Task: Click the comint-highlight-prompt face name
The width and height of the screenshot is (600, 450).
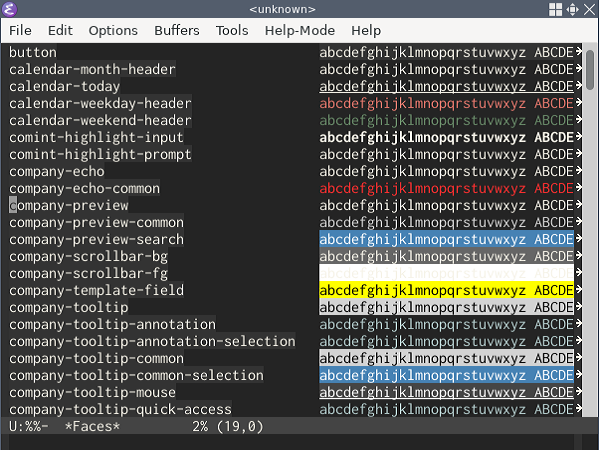Action: [x=100, y=155]
